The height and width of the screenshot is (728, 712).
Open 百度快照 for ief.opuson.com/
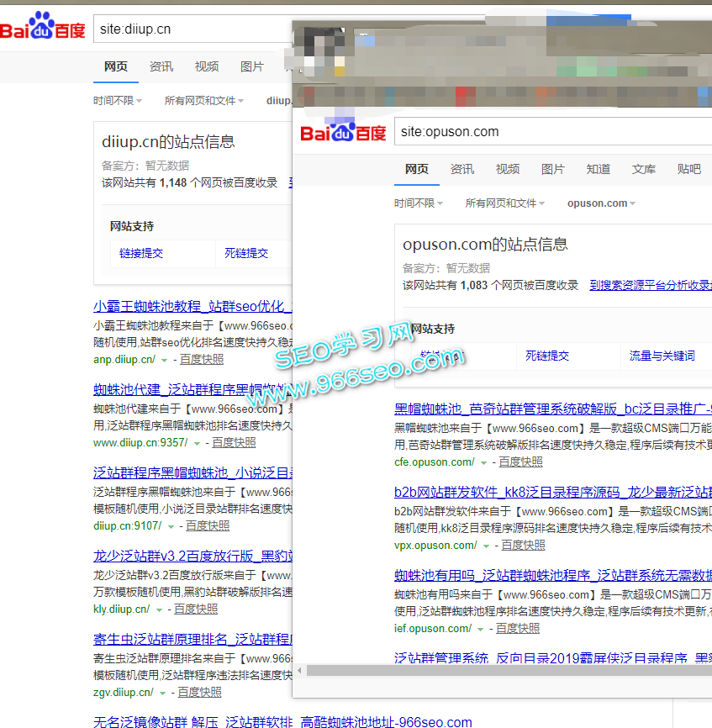coord(518,628)
